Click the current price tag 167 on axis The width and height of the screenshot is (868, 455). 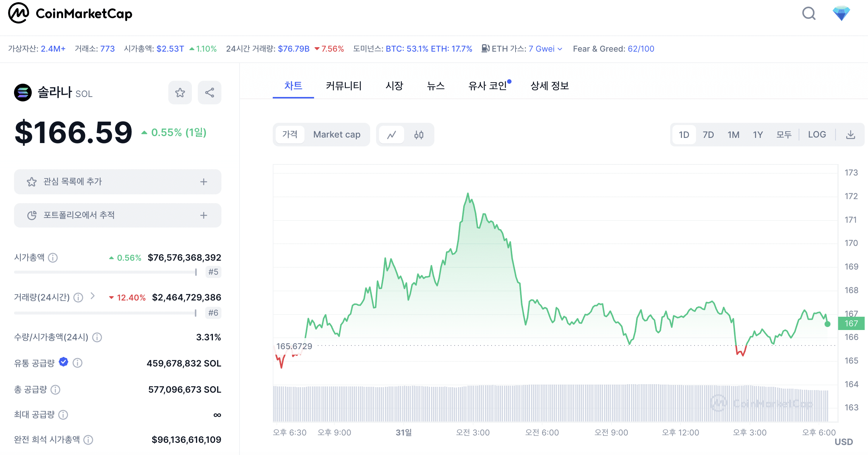[851, 323]
